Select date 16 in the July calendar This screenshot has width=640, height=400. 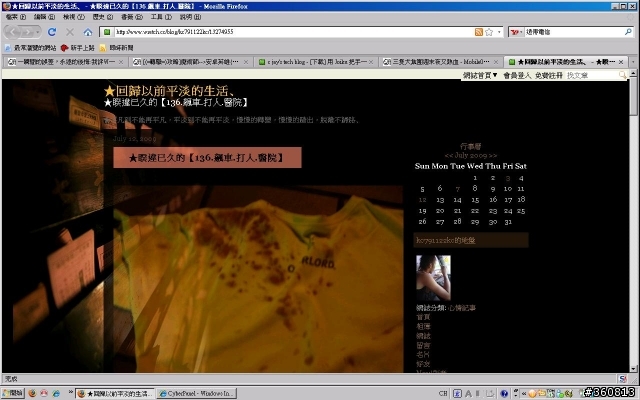(493, 200)
